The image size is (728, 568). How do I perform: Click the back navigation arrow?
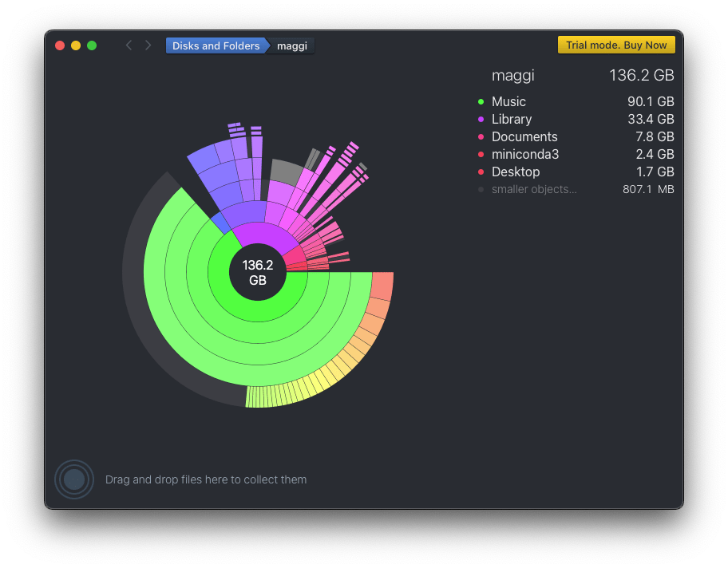coord(129,45)
